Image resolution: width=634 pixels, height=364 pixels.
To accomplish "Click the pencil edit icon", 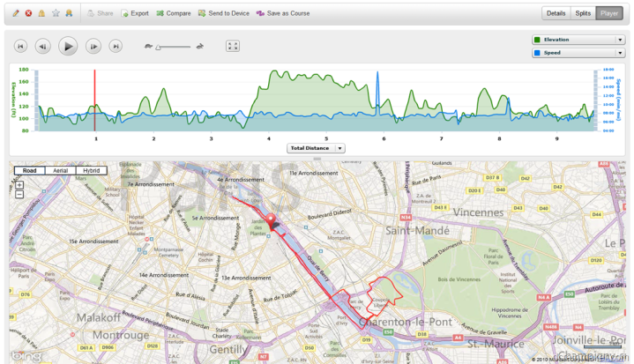I will (x=15, y=13).
